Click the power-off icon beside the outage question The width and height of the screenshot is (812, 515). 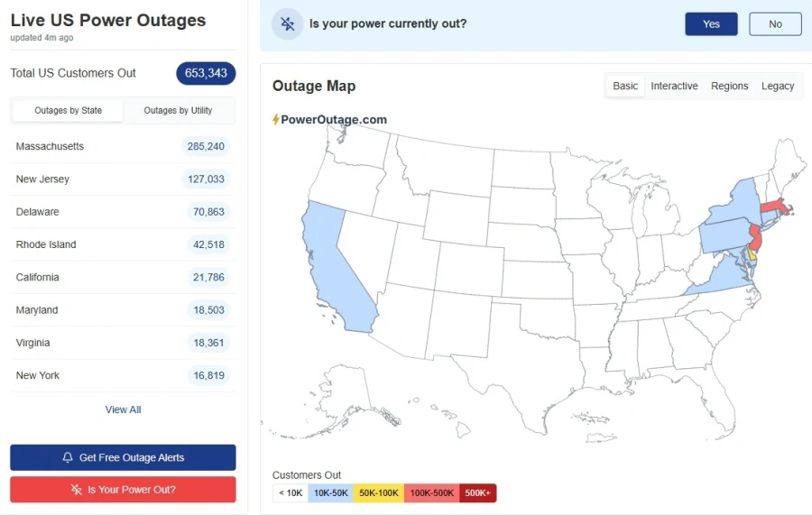click(x=287, y=24)
